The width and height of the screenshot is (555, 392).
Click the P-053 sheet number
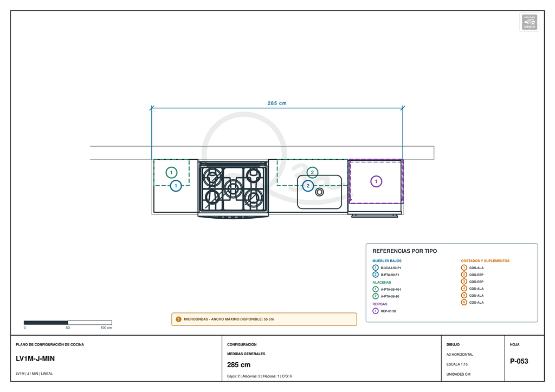coord(519,361)
